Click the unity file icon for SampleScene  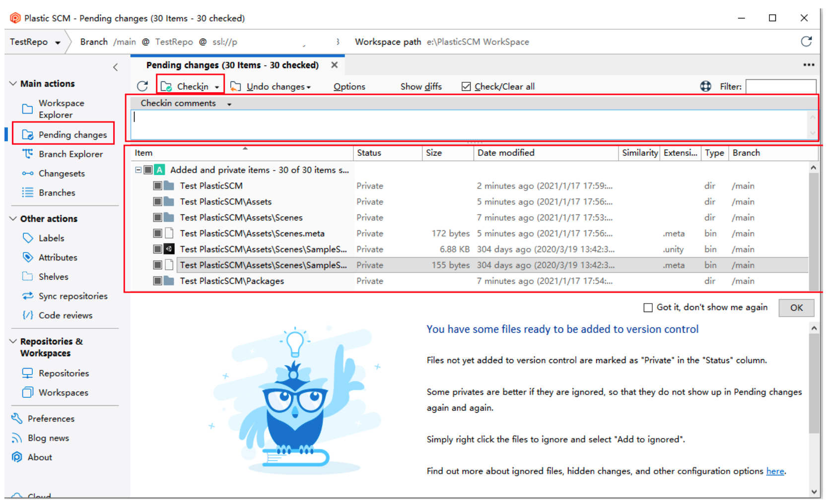pos(169,249)
